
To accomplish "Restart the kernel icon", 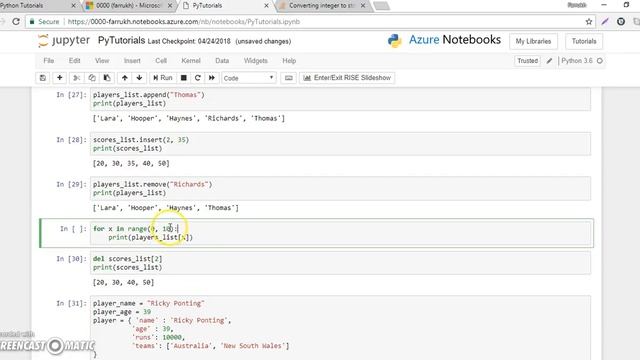I will (198, 78).
